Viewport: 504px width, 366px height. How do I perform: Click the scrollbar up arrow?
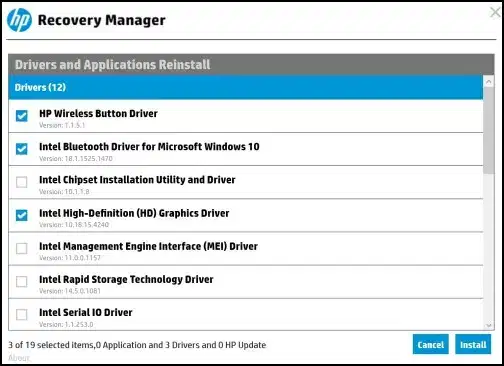coord(489,81)
